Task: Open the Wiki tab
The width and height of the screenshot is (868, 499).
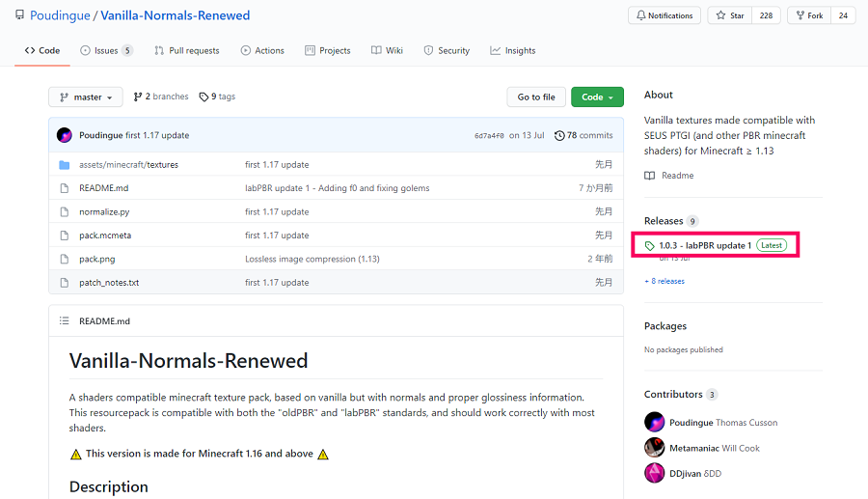Action: click(x=387, y=50)
